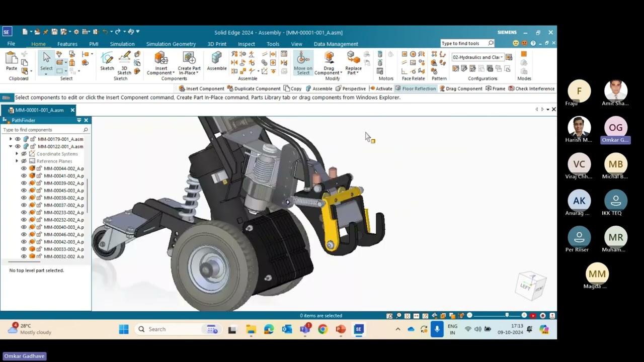This screenshot has width=644, height=362.
Task: Switch to the Features ribbon tab
Action: click(x=67, y=44)
